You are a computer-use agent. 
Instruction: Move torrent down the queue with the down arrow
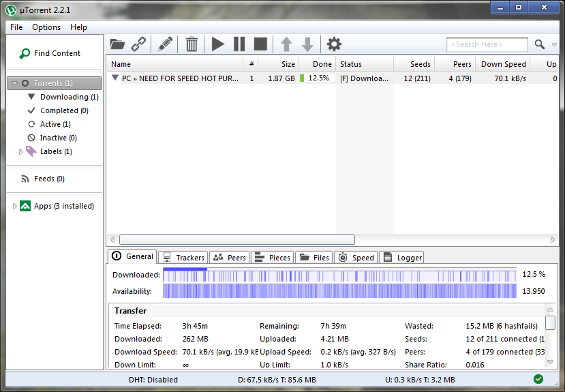click(308, 44)
